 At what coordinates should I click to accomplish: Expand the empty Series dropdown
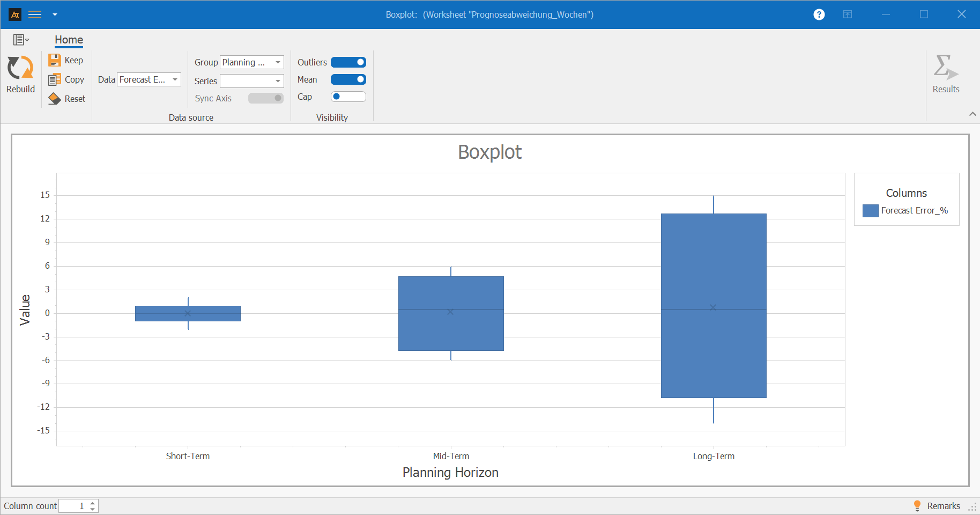pyautogui.click(x=252, y=81)
